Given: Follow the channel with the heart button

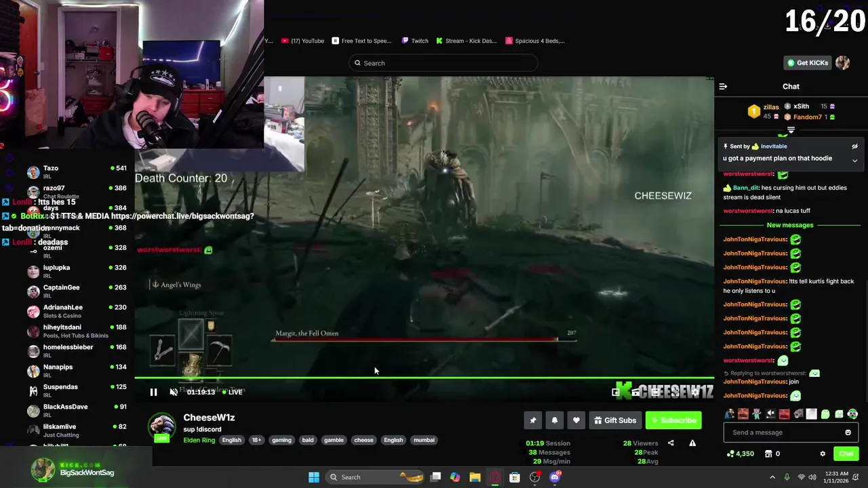Looking at the screenshot, I should [x=576, y=420].
